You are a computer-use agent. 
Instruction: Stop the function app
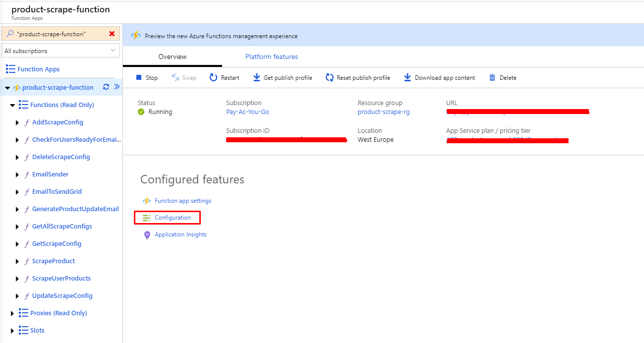point(147,78)
